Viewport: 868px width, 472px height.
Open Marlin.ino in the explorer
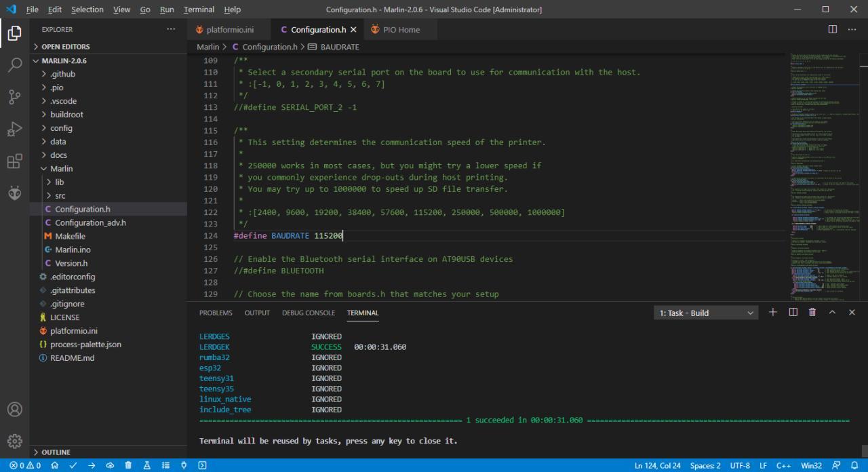coord(108,250)
